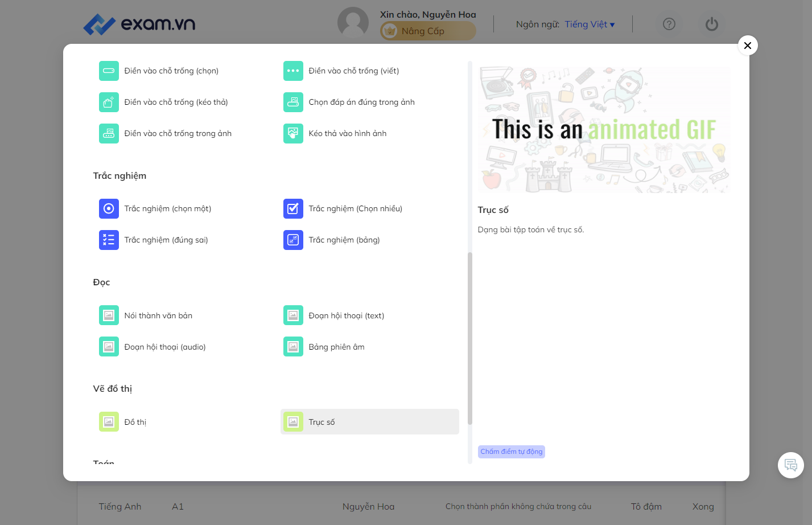812x525 pixels.
Task: Click the 'Điền vào chỗ trống trong ảnh' icon
Action: tap(109, 133)
